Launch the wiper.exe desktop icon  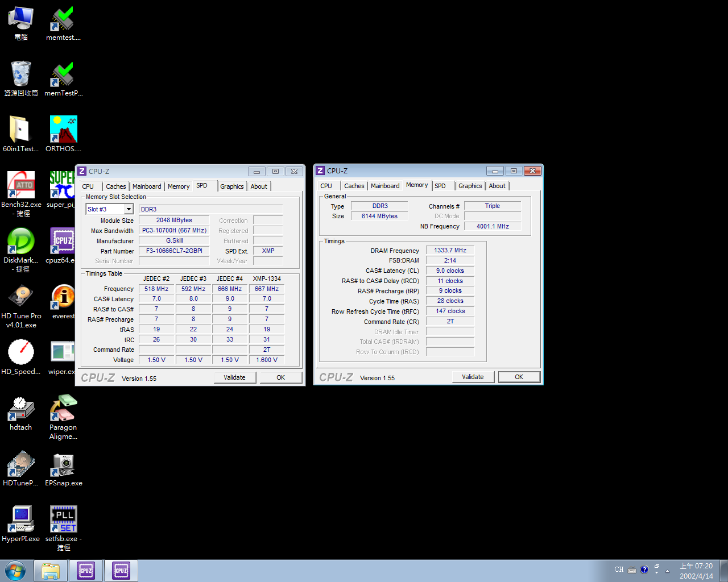tap(61, 357)
